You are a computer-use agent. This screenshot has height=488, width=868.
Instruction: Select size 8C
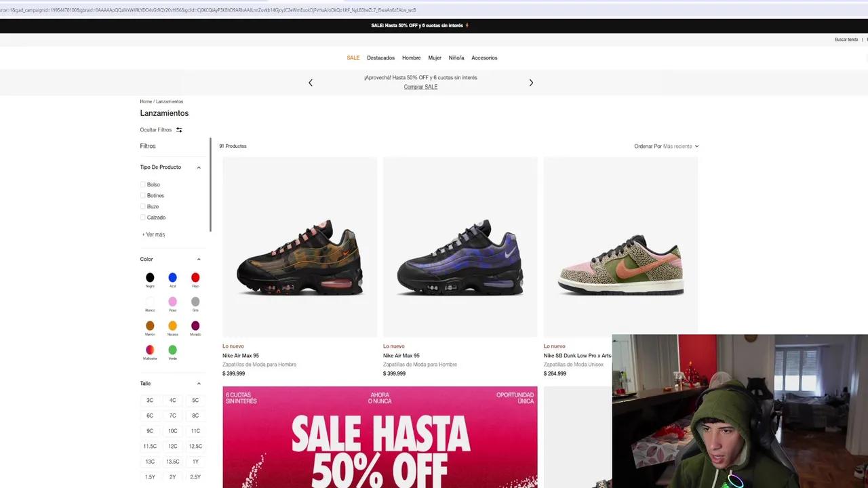click(x=195, y=415)
